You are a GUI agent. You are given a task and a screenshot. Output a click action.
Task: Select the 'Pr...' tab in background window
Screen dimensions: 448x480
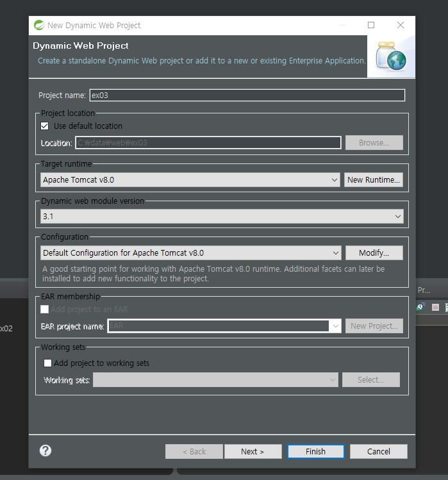click(x=424, y=290)
